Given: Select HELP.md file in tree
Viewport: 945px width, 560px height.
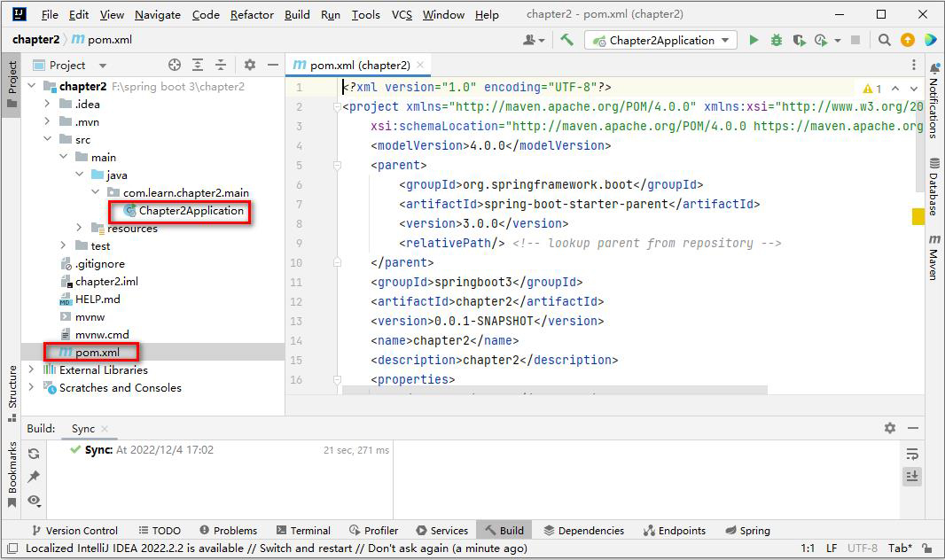Looking at the screenshot, I should click(90, 299).
